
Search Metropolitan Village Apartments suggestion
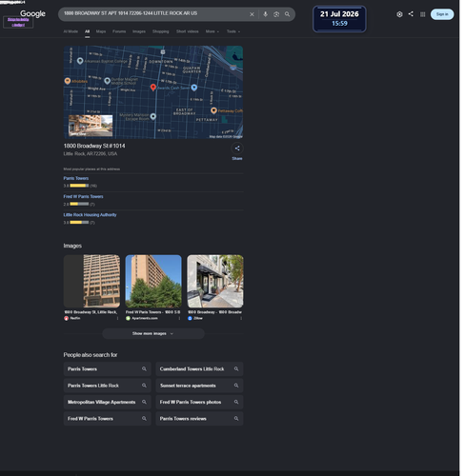click(x=108, y=402)
